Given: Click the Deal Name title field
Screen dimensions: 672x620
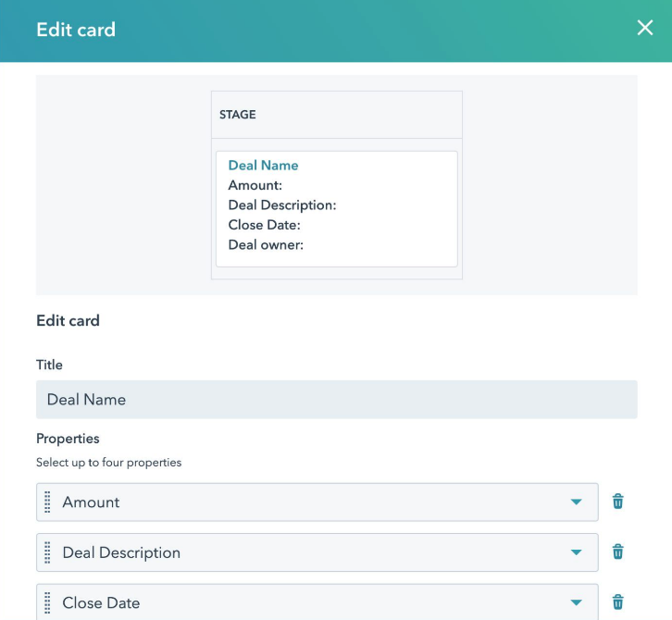Looking at the screenshot, I should pos(336,400).
